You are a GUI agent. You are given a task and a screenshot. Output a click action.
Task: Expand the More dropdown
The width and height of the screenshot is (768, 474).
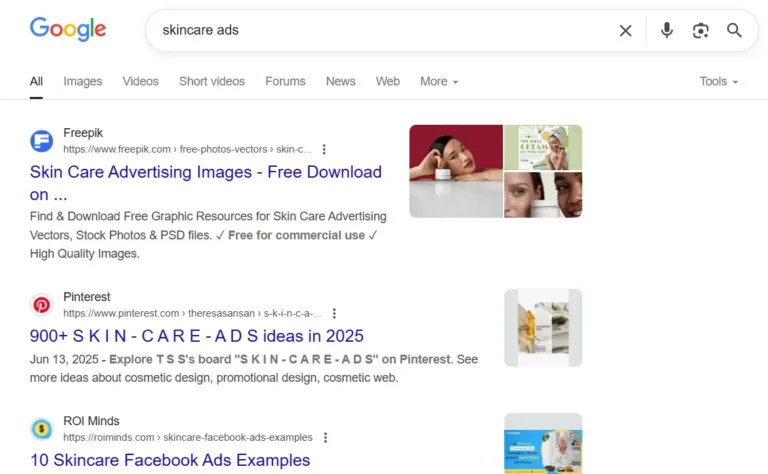coord(439,81)
